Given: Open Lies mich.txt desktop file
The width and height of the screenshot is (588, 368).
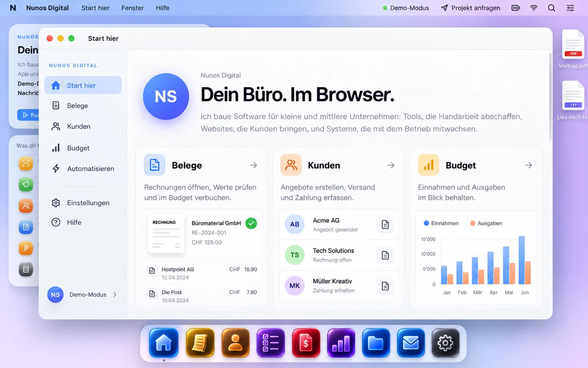Looking at the screenshot, I should [x=573, y=101].
